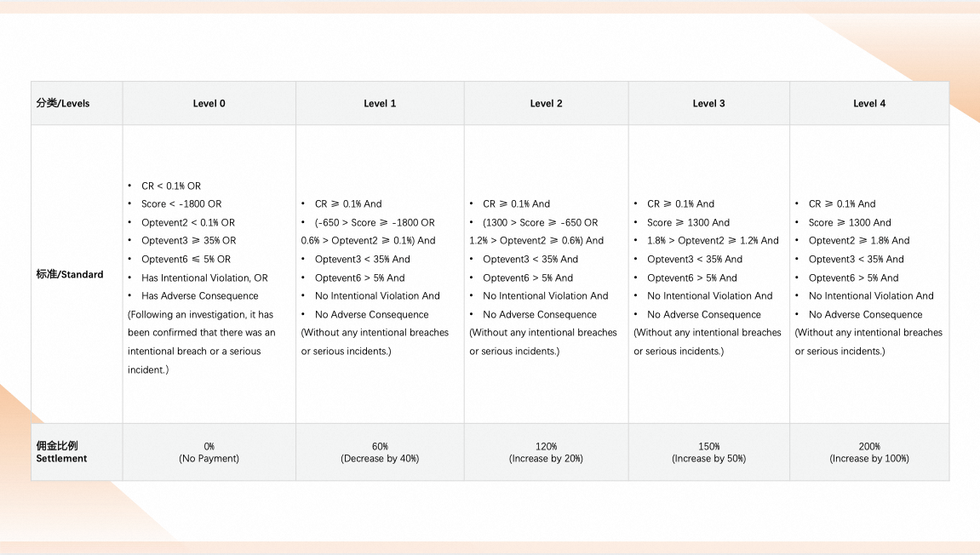Viewport: 980px width, 555px height.
Task: Click "Has Intentional Violation, OR" in Level 0
Action: pos(204,277)
